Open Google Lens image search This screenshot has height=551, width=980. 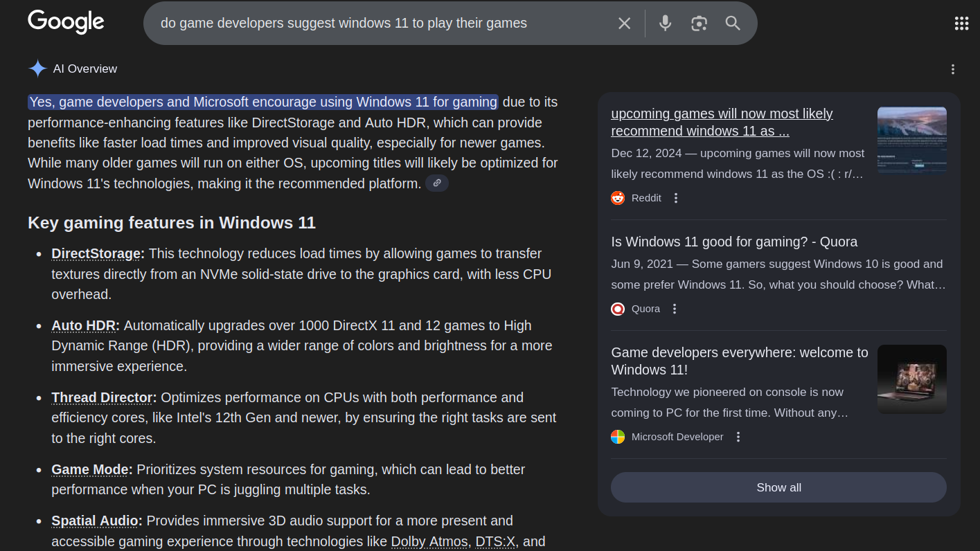coord(699,24)
